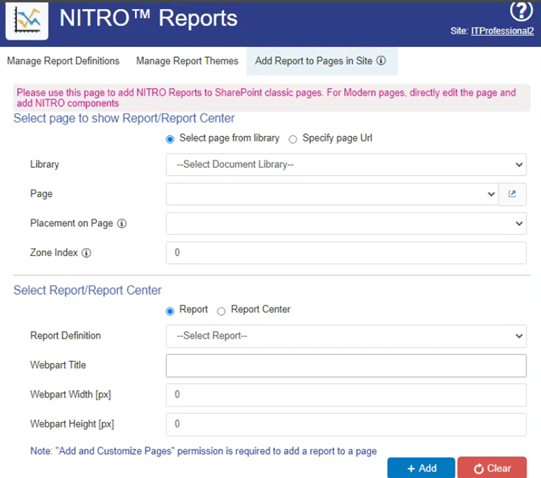Focus the Webpart Title text field
The height and width of the screenshot is (478, 541).
pos(346,365)
